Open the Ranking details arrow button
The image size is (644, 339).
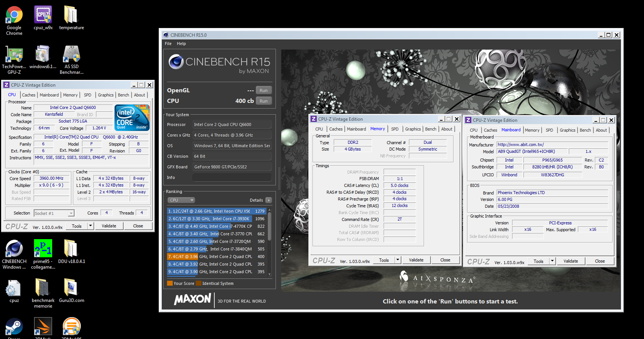269,200
